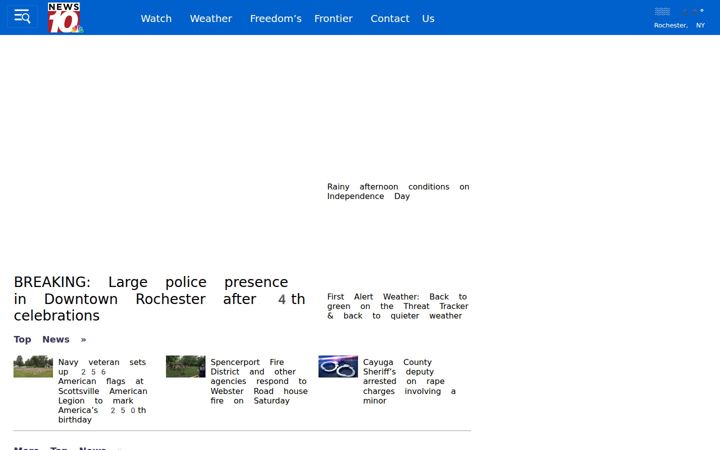
Task: Open the menu and search icon
Action: tap(22, 17)
